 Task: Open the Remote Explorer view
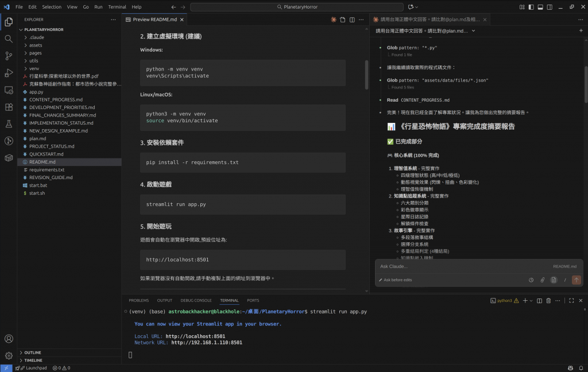click(9, 90)
